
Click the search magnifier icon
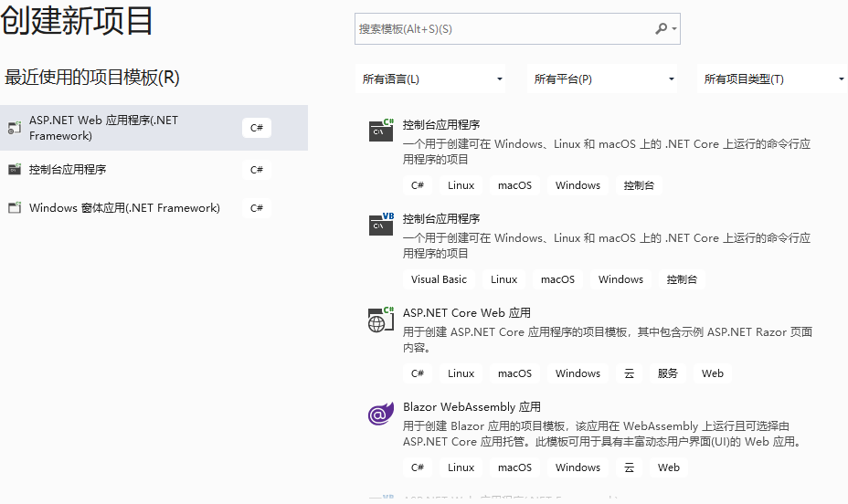click(661, 28)
